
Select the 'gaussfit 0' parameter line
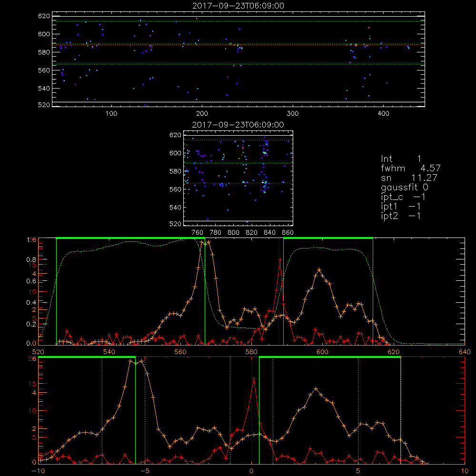[405, 187]
